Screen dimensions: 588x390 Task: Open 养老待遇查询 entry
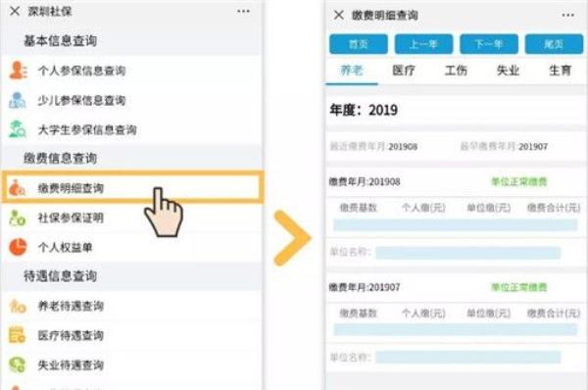tap(131, 306)
